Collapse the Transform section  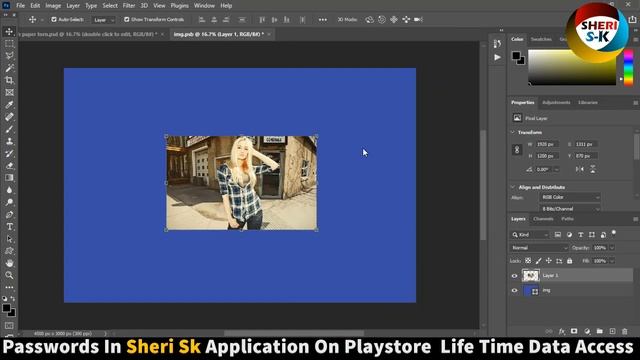[x=513, y=132]
